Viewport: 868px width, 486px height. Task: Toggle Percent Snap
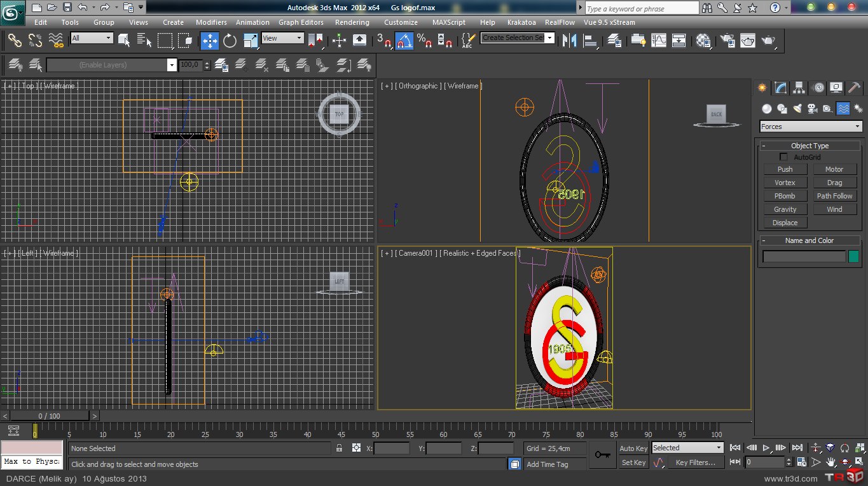(x=424, y=41)
